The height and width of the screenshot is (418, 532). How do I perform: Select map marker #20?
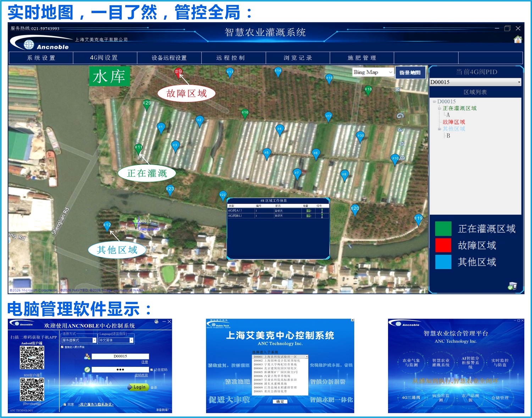point(355,210)
